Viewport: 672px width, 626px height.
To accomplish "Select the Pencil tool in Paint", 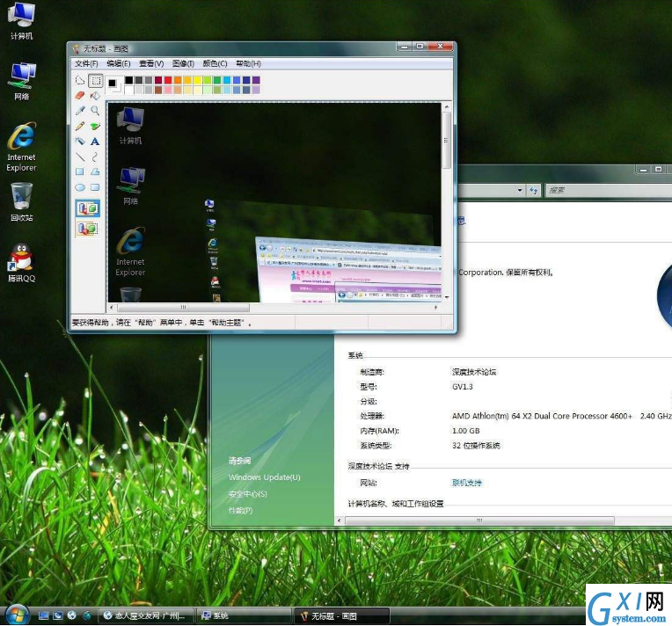I will 80,126.
